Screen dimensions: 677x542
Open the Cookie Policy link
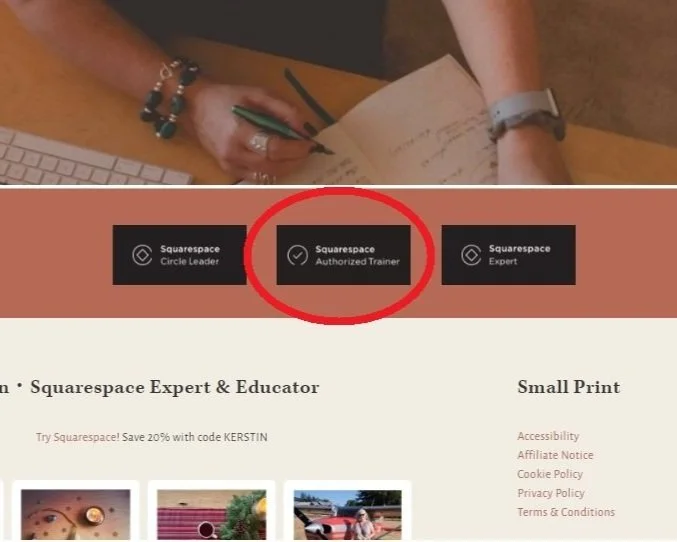550,474
